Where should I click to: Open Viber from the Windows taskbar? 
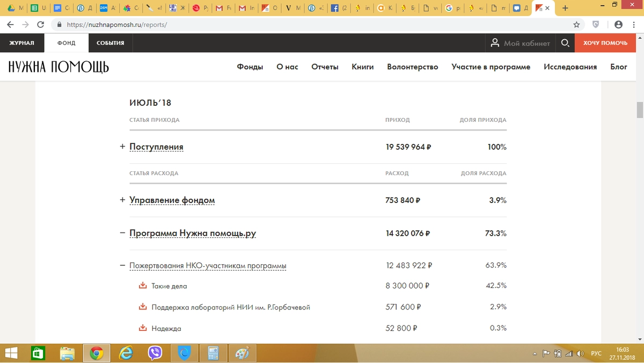[155, 353]
